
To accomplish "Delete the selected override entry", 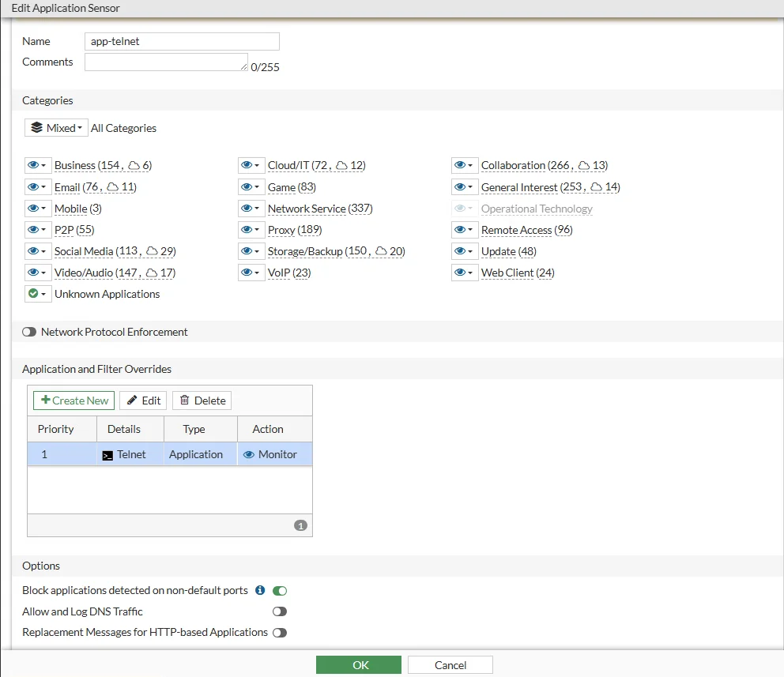I will [x=202, y=401].
